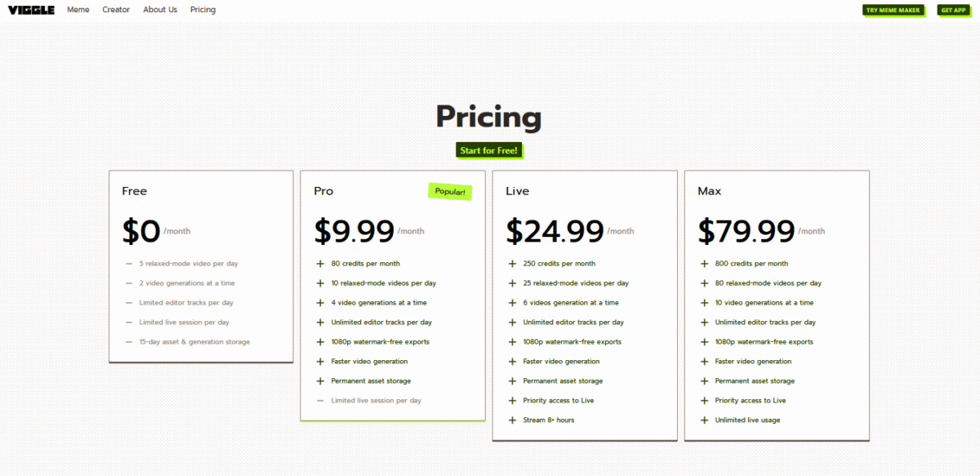This screenshot has width=980, height=476.
Task: Choose the Pro plan $9.99 price
Action: [354, 231]
